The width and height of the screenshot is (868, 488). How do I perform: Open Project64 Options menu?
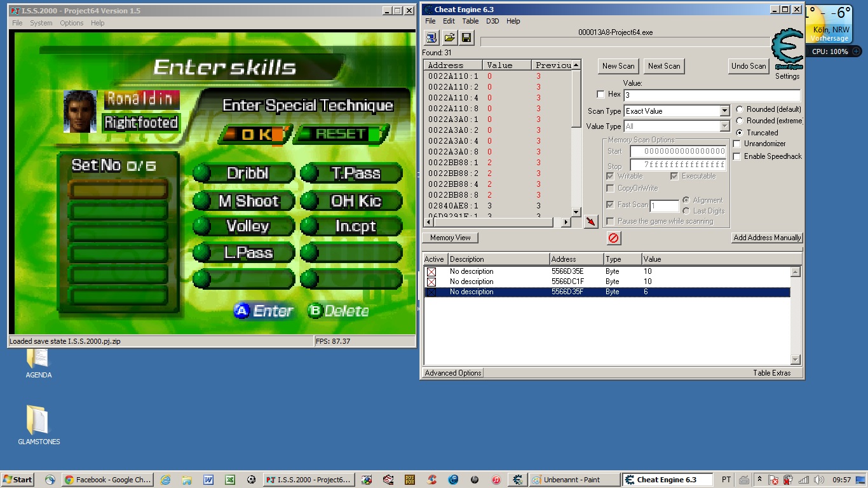pos(72,23)
